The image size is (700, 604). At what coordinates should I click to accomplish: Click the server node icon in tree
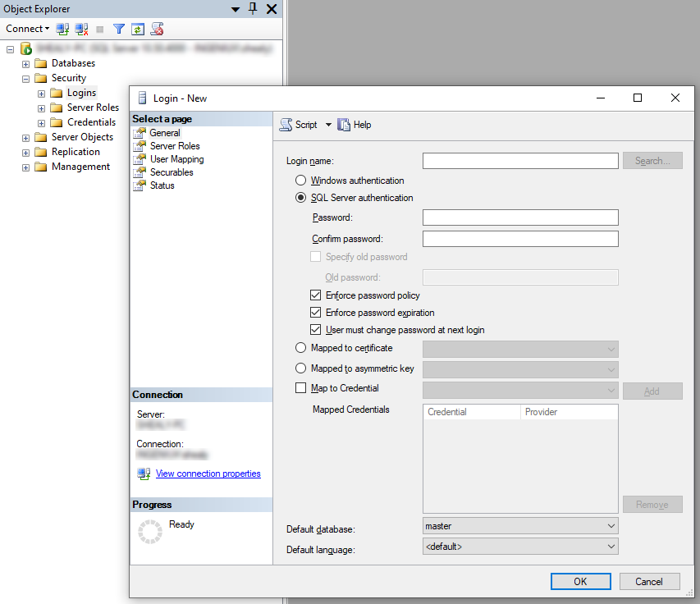pyautogui.click(x=26, y=48)
